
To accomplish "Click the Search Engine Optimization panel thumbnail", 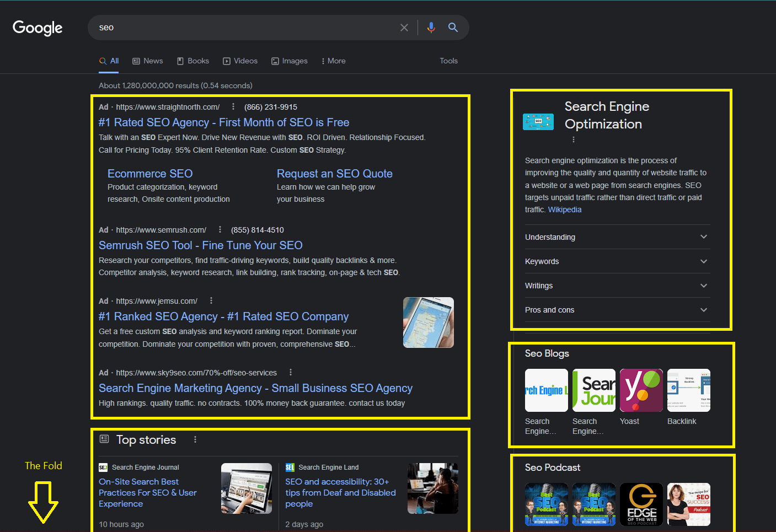I will point(538,121).
